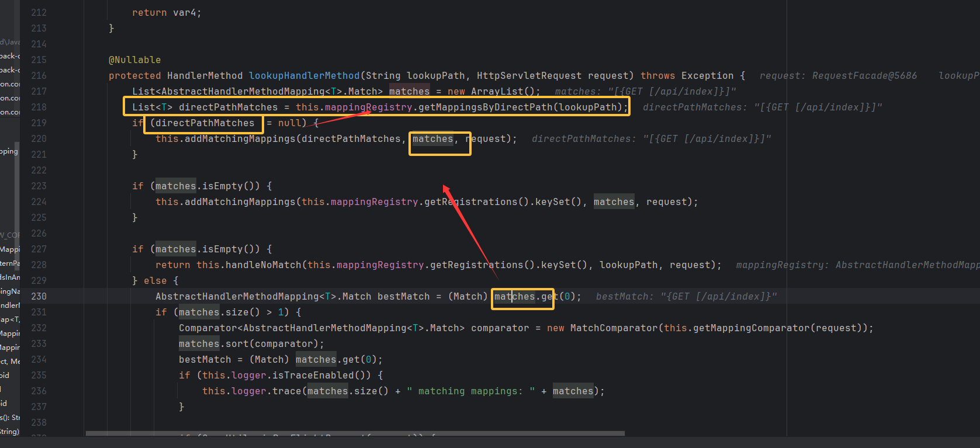
Task: Click the mappingRegistry inline debug hint on line 228
Action: click(x=857, y=265)
